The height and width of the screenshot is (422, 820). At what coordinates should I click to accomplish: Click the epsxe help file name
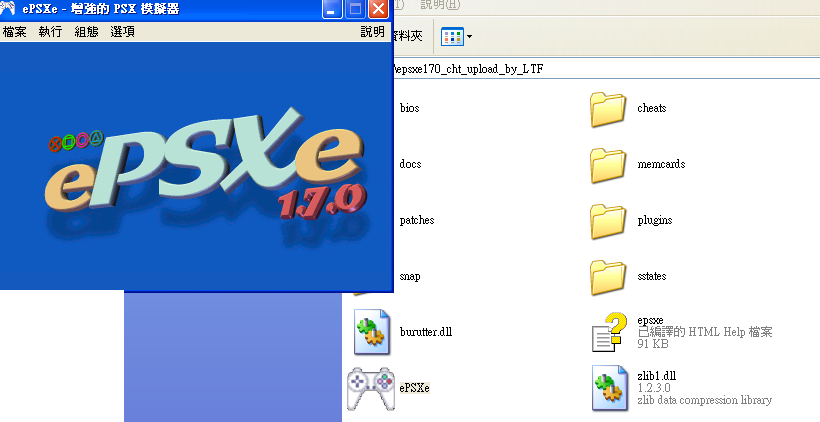pos(650,320)
